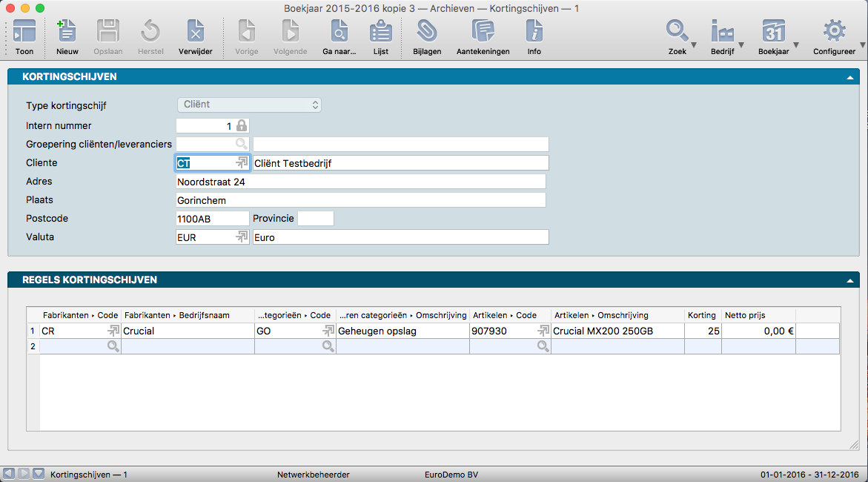Image resolution: width=868 pixels, height=482 pixels.
Task: Click the Cliënt Testbedrijf name field
Action: pos(401,163)
